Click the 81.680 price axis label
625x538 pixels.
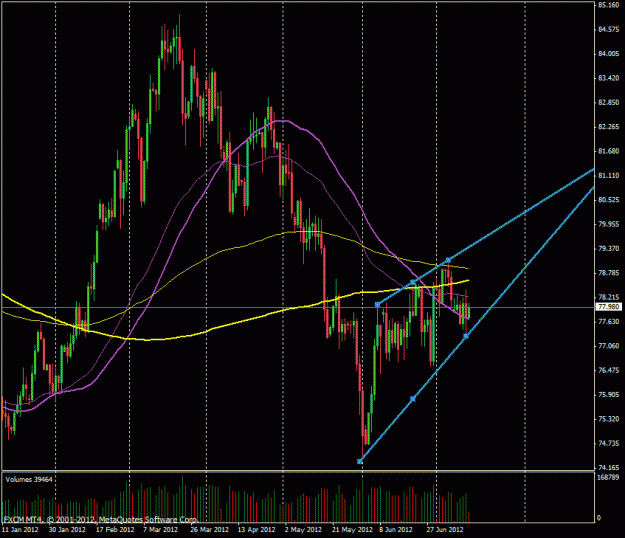609,151
